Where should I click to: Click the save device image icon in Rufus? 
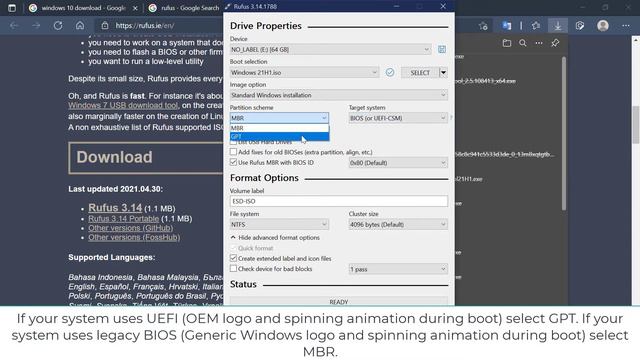[442, 49]
